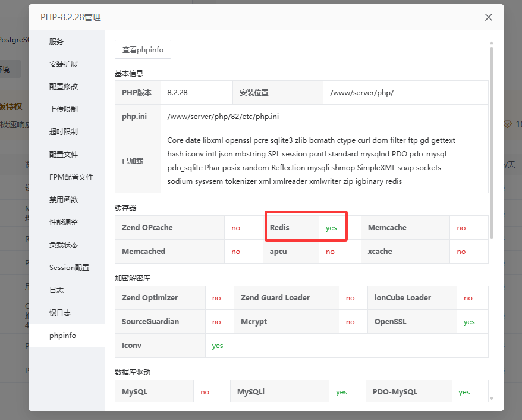View 负载状态 page
This screenshot has width=522, height=420.
(63, 245)
